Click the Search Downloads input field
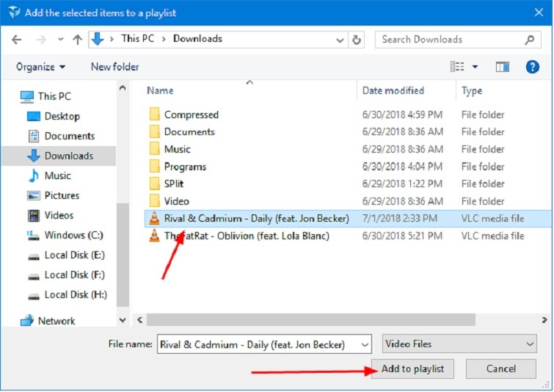The image size is (554, 392). pos(448,40)
